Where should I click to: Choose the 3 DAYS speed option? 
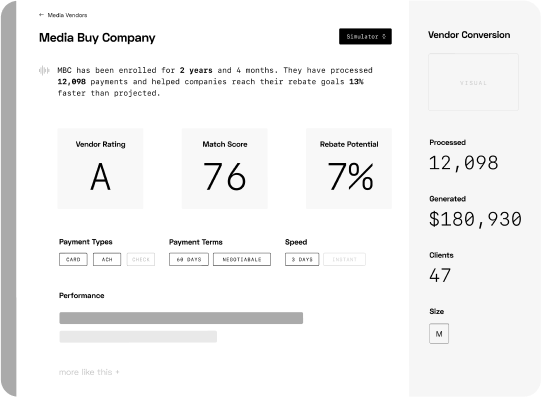[x=302, y=259]
